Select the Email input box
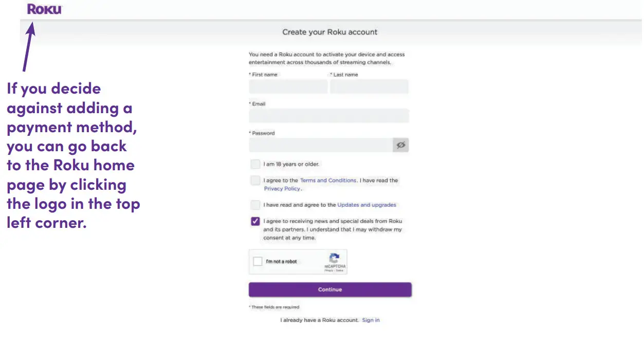The height and width of the screenshot is (341, 644). coord(329,116)
